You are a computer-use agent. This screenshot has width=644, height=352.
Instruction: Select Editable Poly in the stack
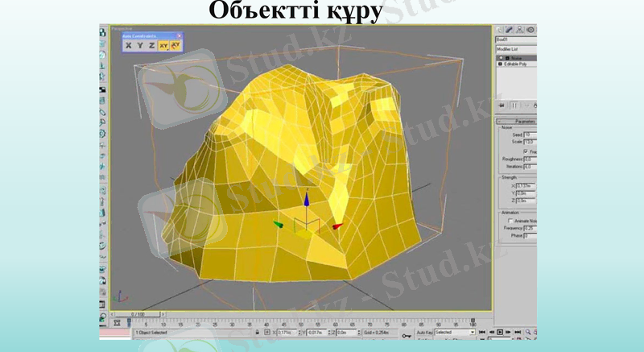point(515,64)
